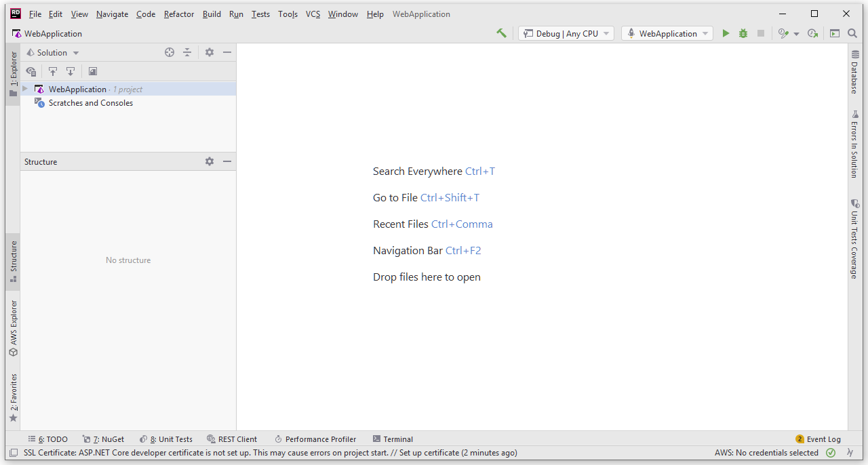
Task: Open the View menu
Action: tap(79, 14)
